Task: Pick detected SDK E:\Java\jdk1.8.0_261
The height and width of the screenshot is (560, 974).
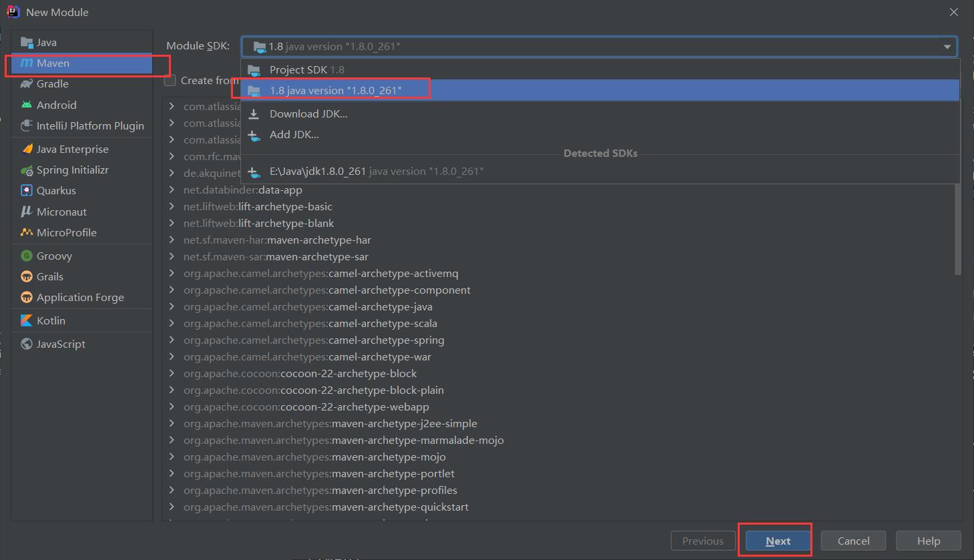Action: pos(600,171)
